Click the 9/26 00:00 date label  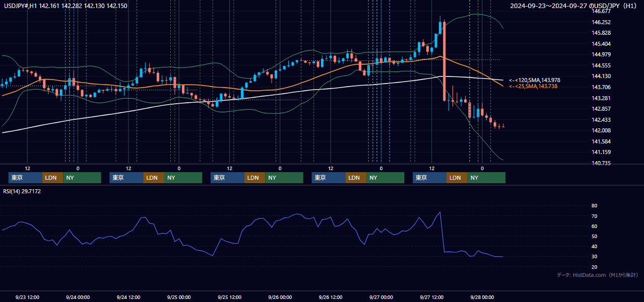click(280, 297)
